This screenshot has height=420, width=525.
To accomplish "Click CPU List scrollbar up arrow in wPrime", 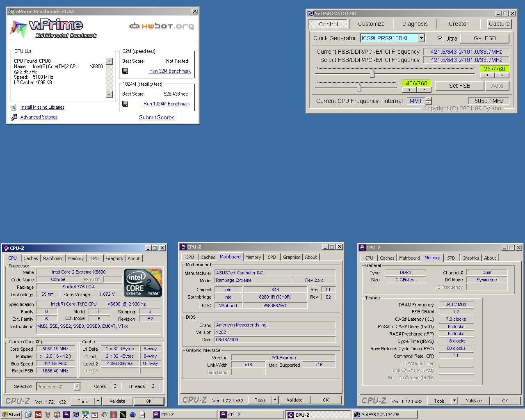I will [109, 62].
